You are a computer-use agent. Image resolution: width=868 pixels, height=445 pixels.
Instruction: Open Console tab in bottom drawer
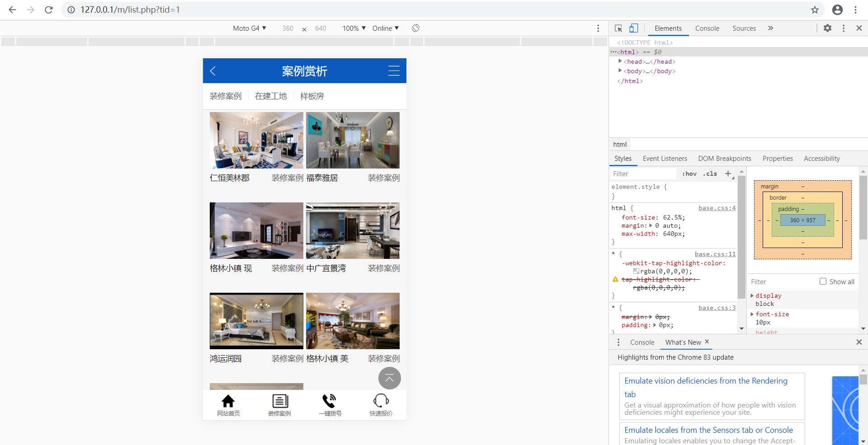[642, 342]
